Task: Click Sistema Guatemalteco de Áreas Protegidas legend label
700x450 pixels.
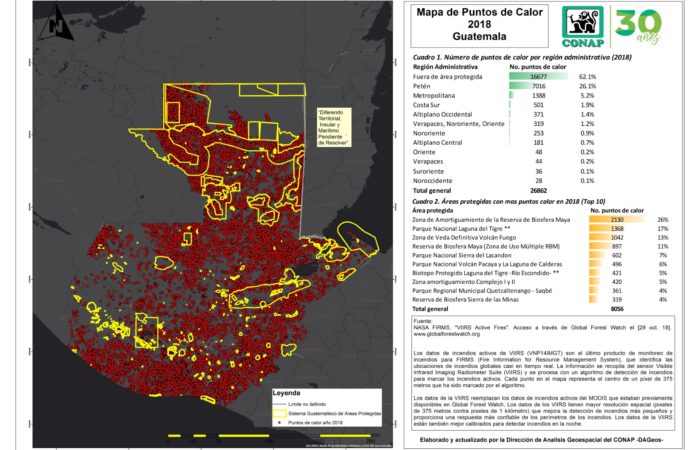Action: (x=334, y=413)
